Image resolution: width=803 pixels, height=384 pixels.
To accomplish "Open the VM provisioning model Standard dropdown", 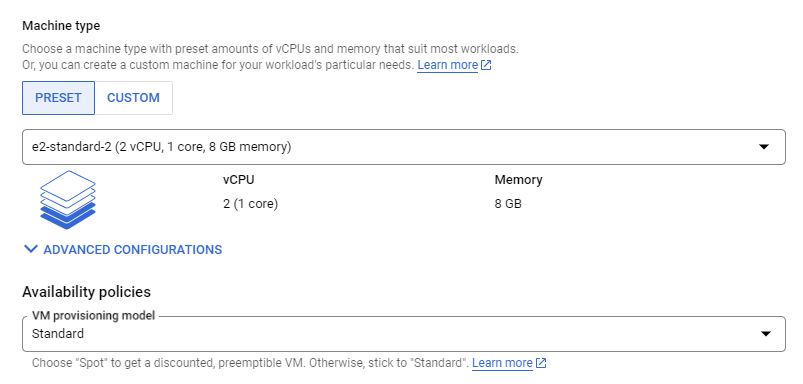I will click(404, 334).
